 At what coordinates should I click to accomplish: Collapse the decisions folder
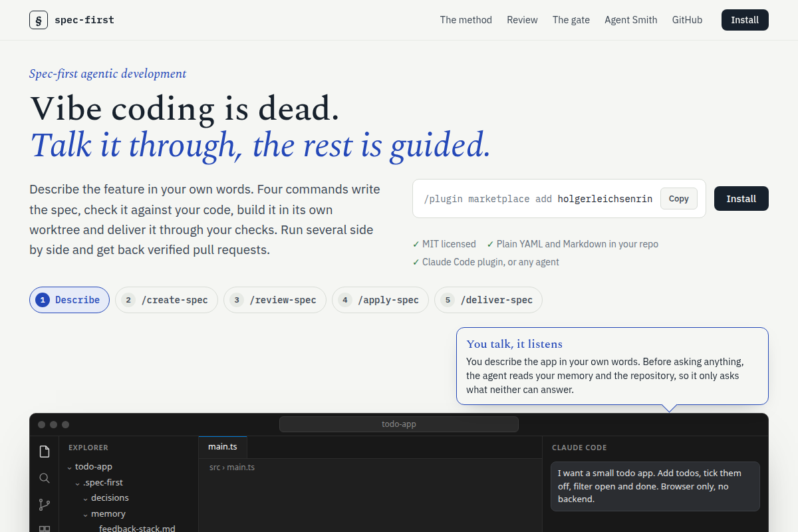click(105, 497)
